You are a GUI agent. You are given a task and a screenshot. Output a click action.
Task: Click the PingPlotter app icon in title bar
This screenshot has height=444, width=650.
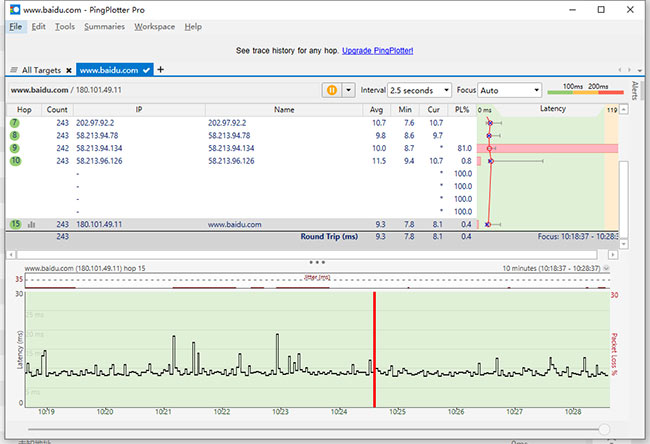(15, 10)
